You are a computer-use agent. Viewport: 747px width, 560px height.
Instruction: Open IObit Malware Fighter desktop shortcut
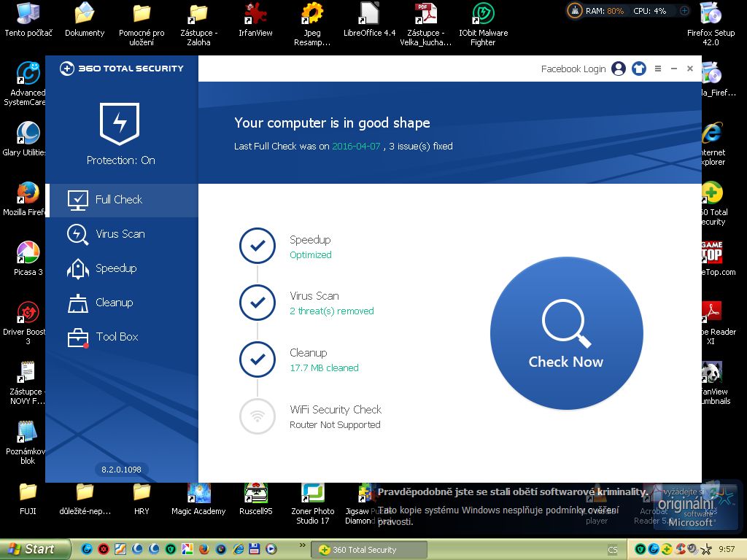pyautogui.click(x=483, y=24)
